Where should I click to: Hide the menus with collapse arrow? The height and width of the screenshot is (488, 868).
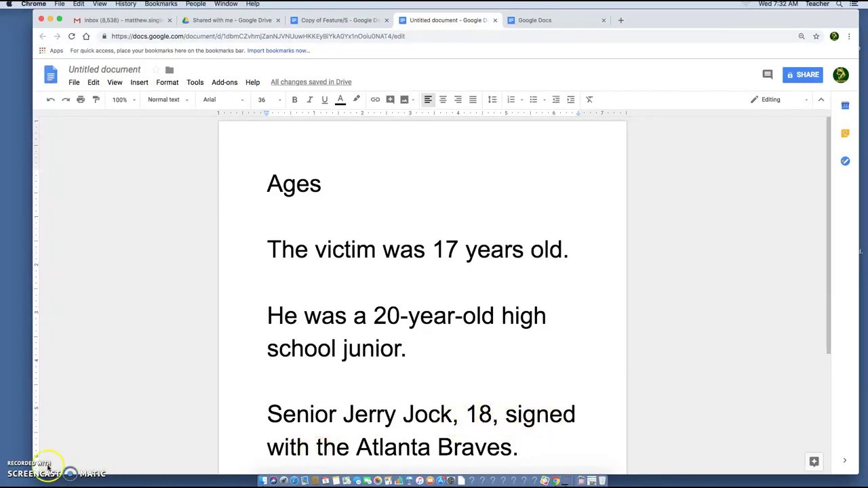pyautogui.click(x=821, y=100)
